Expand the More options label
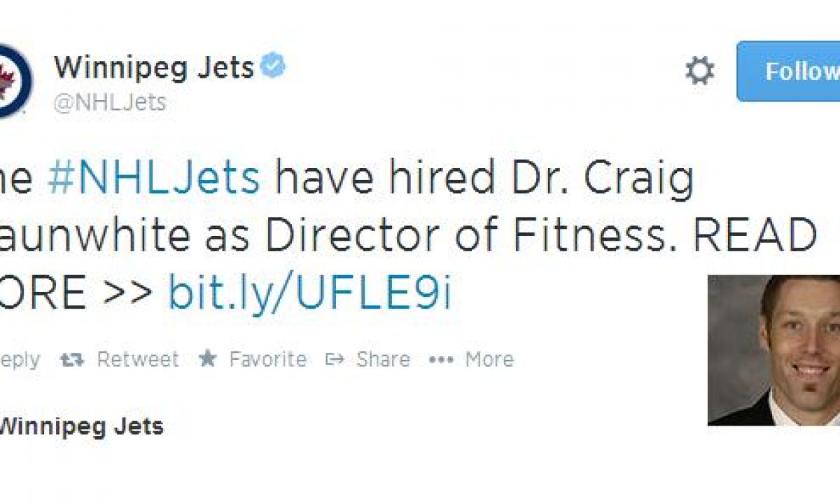The image size is (840, 504). click(x=489, y=360)
